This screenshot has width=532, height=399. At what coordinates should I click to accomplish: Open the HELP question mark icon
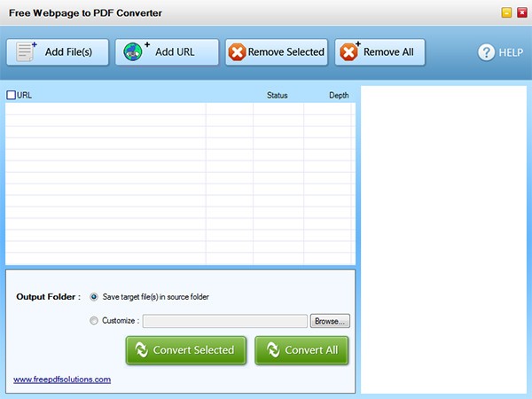point(486,52)
